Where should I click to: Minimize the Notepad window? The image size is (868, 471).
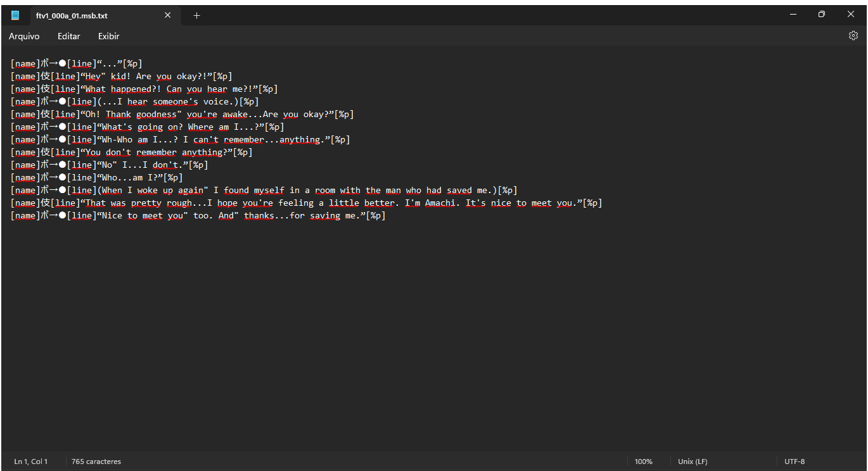[792, 14]
